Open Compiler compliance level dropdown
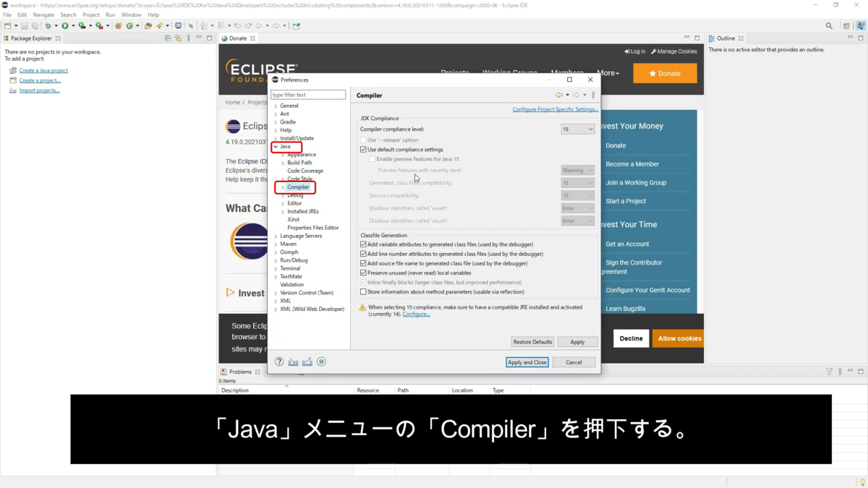868x488 pixels. 577,129
